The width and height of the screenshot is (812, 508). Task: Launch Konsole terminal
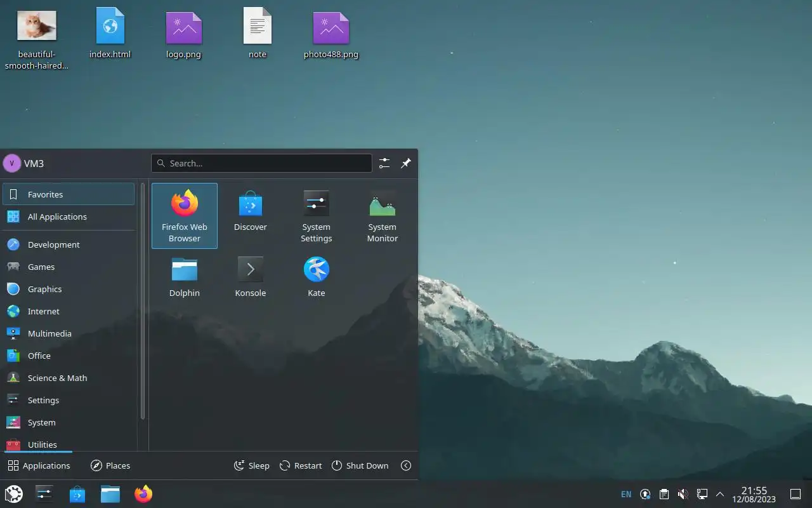251,276
